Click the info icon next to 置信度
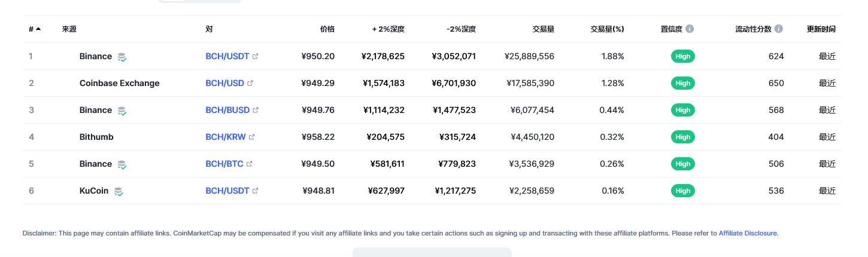The height and width of the screenshot is (257, 868). 690,29
